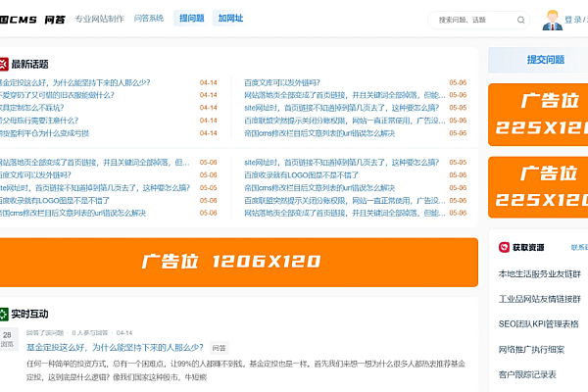Click the 获取资源 section icon

[505, 247]
